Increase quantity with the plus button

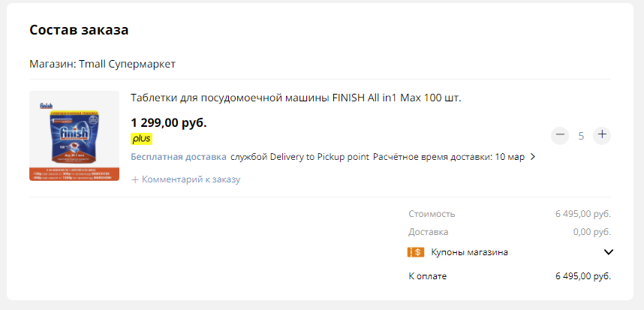pos(602,136)
